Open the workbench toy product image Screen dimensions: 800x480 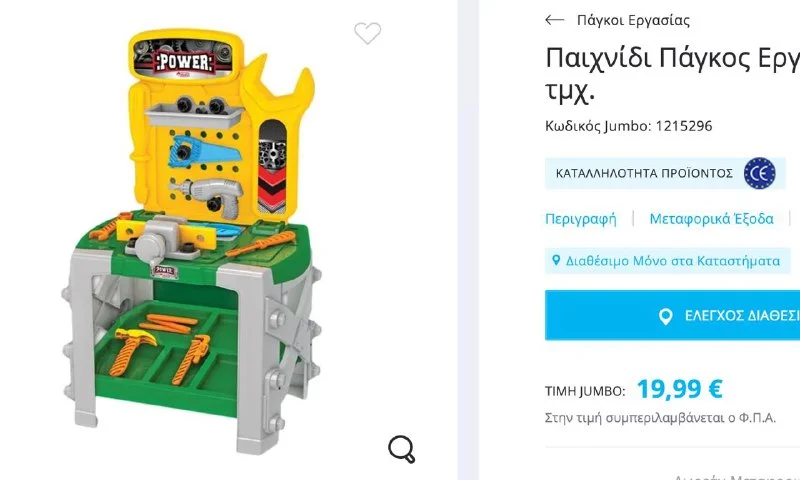point(192,242)
